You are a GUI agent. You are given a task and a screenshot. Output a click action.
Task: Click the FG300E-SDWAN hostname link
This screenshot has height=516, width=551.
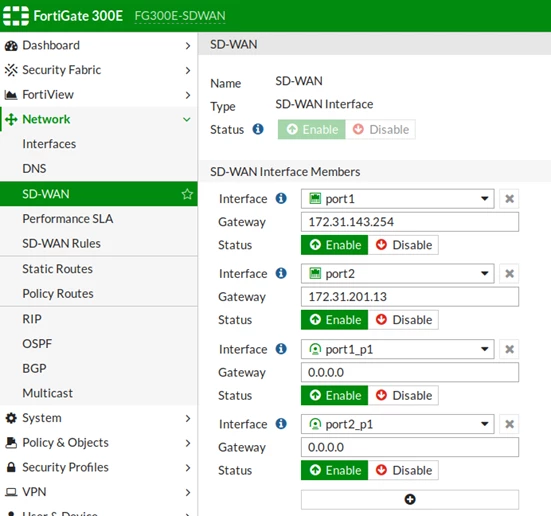180,16
